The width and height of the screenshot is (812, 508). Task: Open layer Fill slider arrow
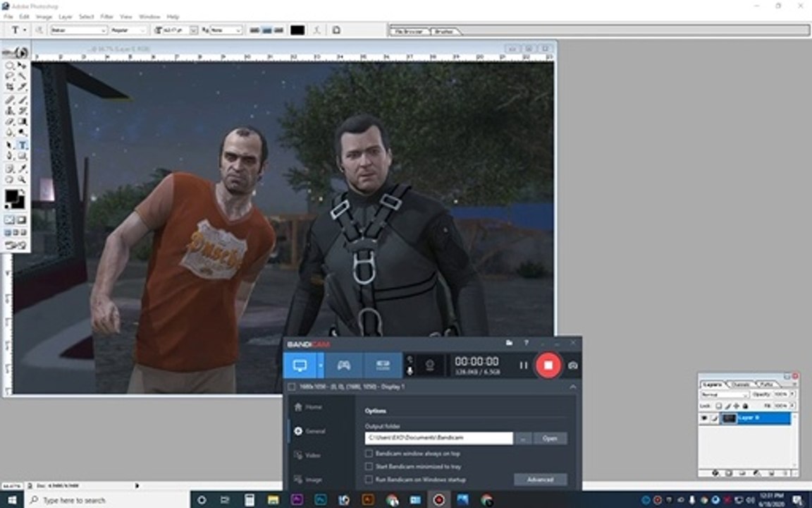pos(792,406)
